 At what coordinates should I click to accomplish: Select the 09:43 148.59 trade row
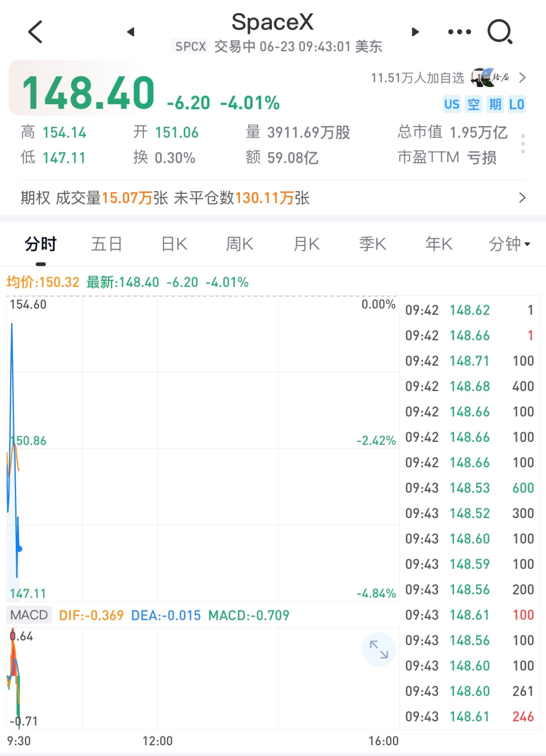[x=469, y=564]
